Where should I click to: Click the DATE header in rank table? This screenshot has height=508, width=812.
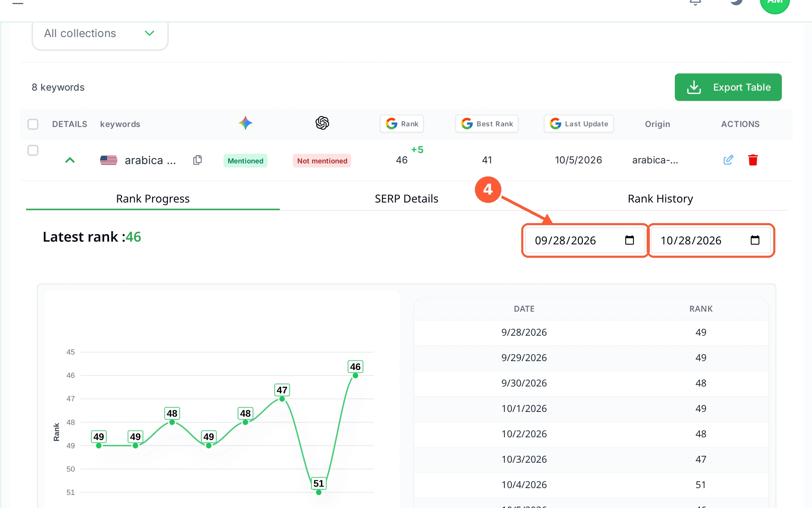524,309
